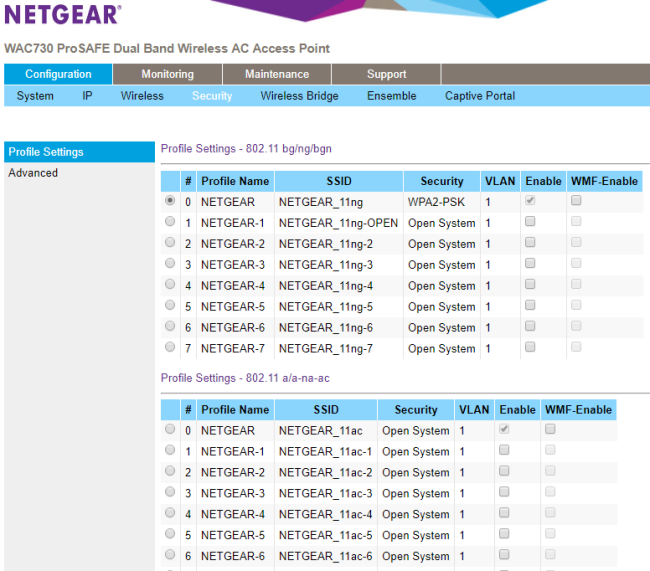Select radio for NETGEAR_11ng-3 profile

click(x=170, y=263)
